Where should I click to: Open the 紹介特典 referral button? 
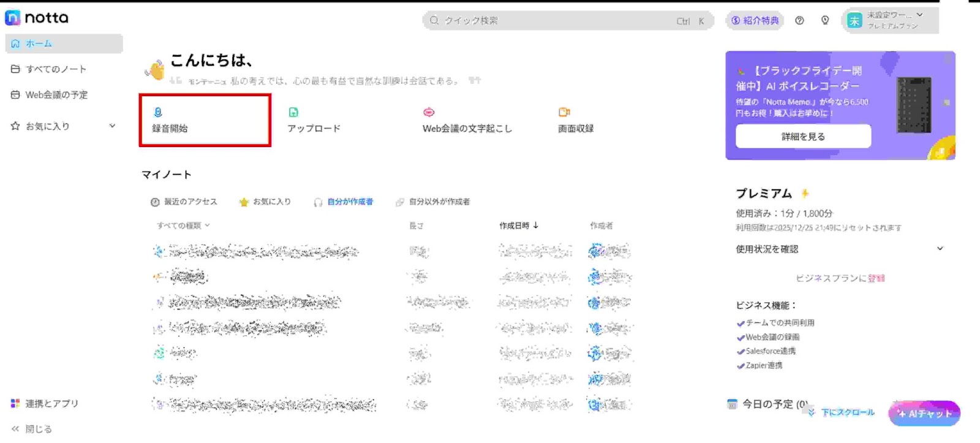coord(755,21)
